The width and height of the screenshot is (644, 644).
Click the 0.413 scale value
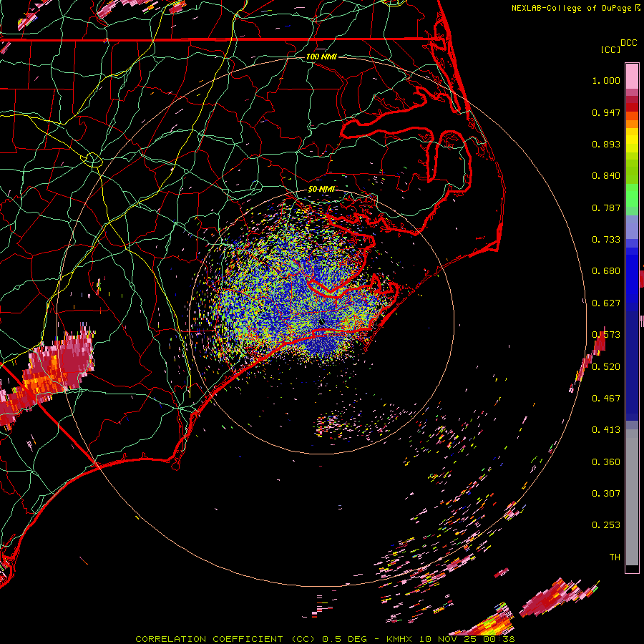point(606,430)
